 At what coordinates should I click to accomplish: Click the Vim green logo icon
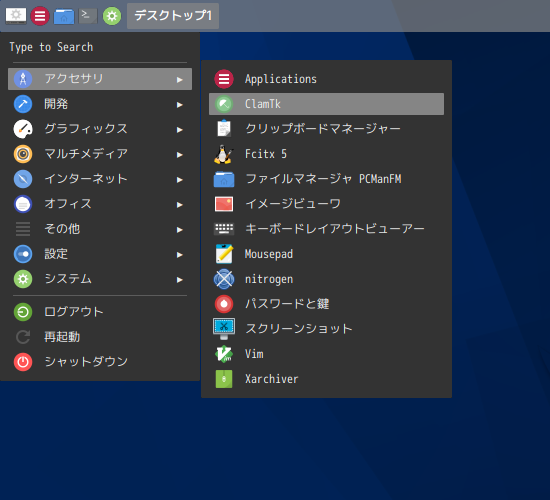[x=224, y=354]
